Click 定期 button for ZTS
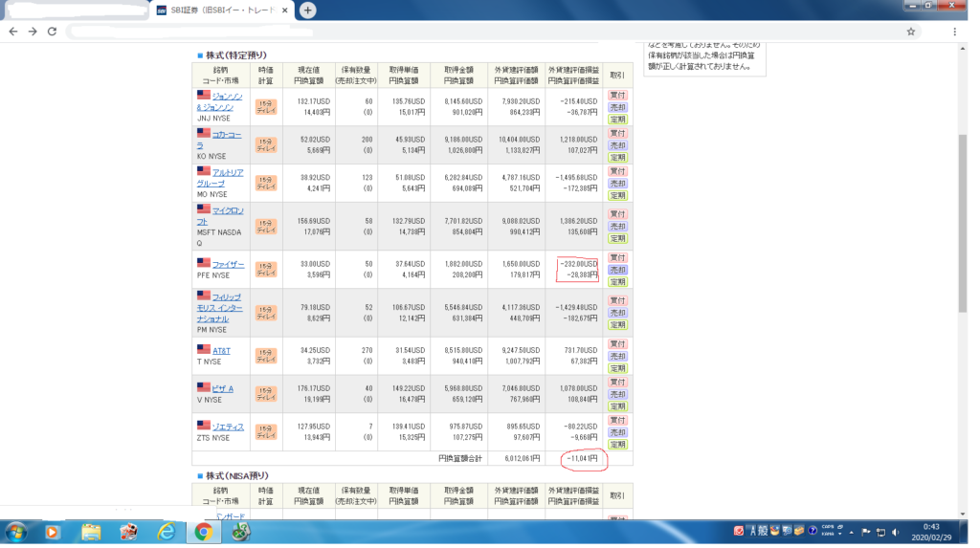The image size is (980, 548). pos(617,445)
